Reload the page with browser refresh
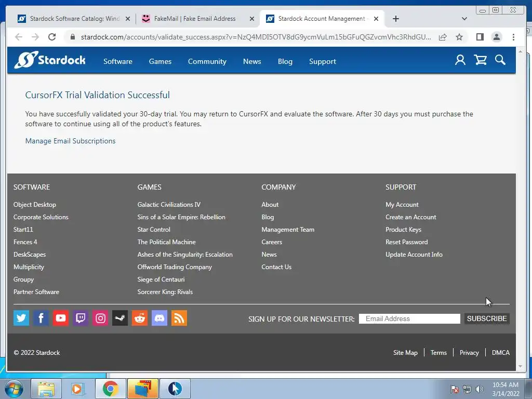The image size is (532, 399). [x=52, y=37]
